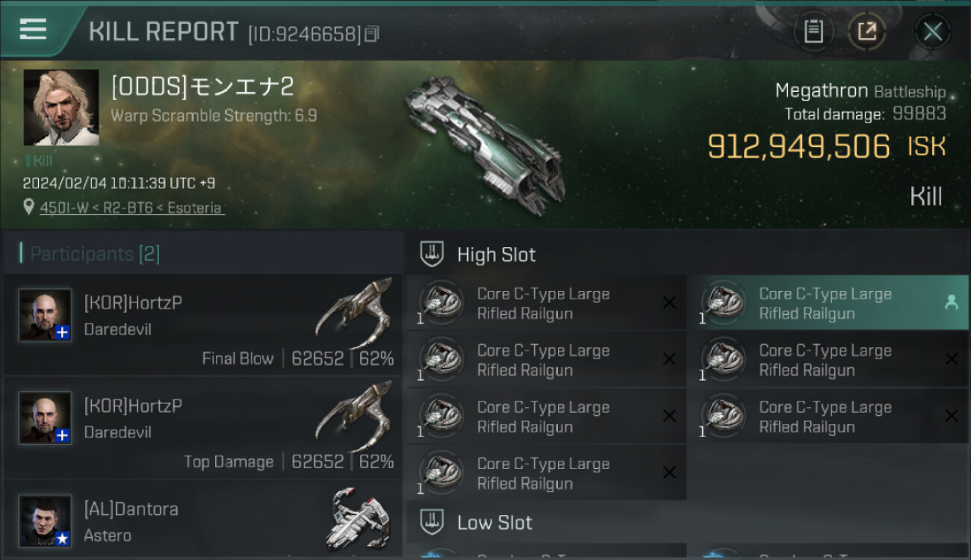Click the Daredevil ship icon under Final Blow
Viewport: 971px width, 560px height.
(355, 312)
